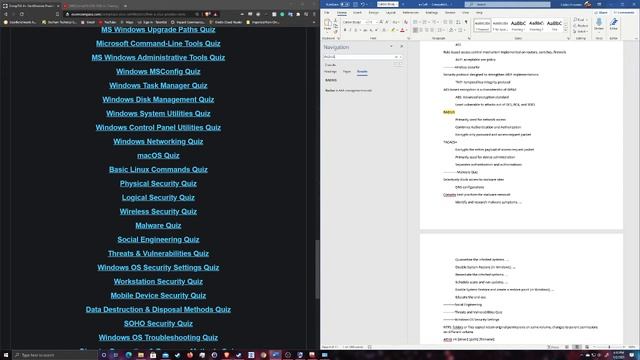Open the Layout ribbon tab in Word
The image size is (640, 360).
(x=391, y=13)
